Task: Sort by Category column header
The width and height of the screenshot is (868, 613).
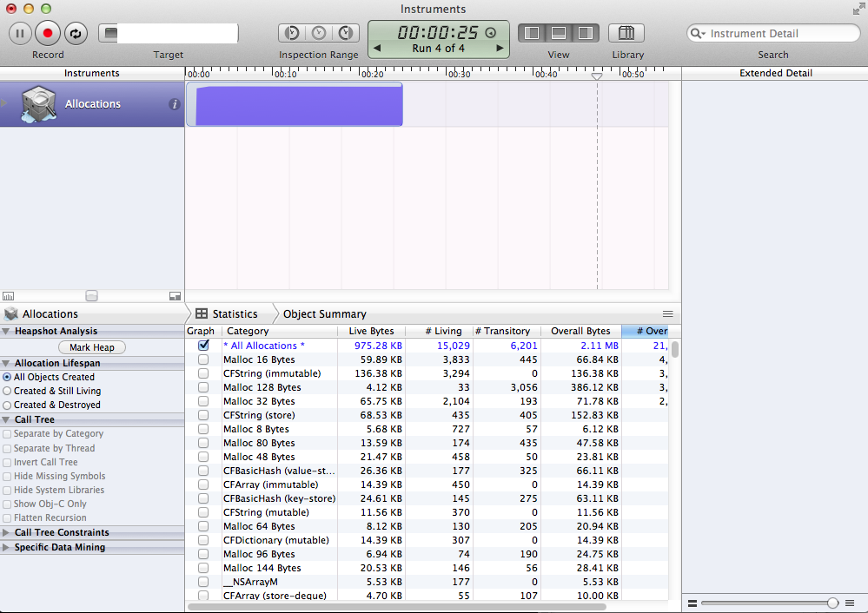Action: pyautogui.click(x=280, y=331)
